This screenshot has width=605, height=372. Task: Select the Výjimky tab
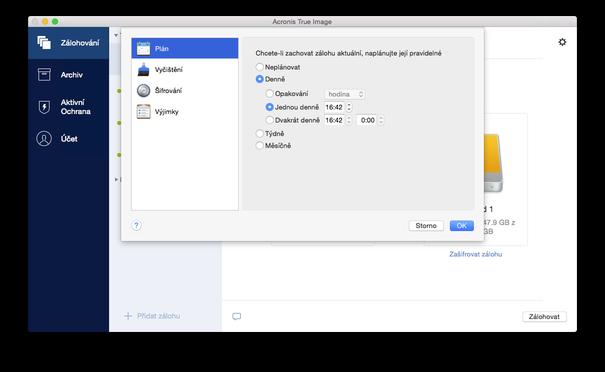[185, 112]
